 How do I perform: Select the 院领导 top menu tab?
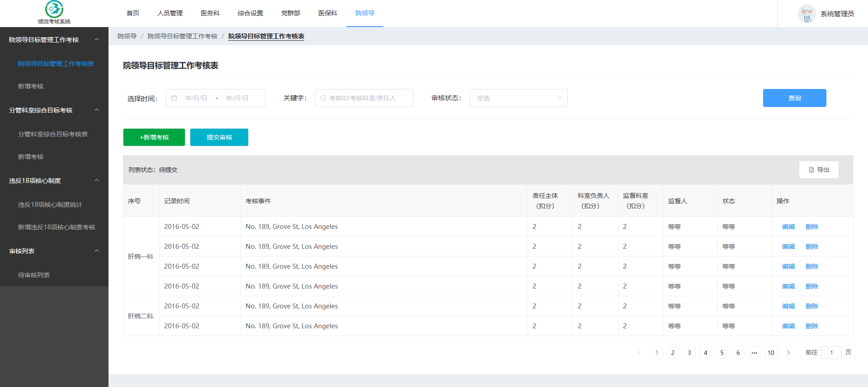[365, 13]
